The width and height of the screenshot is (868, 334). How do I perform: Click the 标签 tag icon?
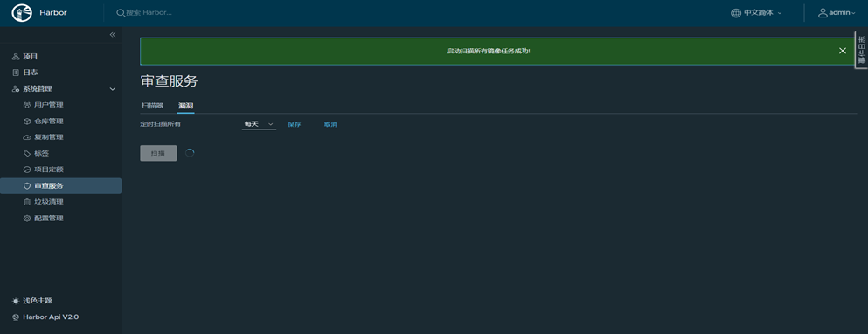click(26, 153)
